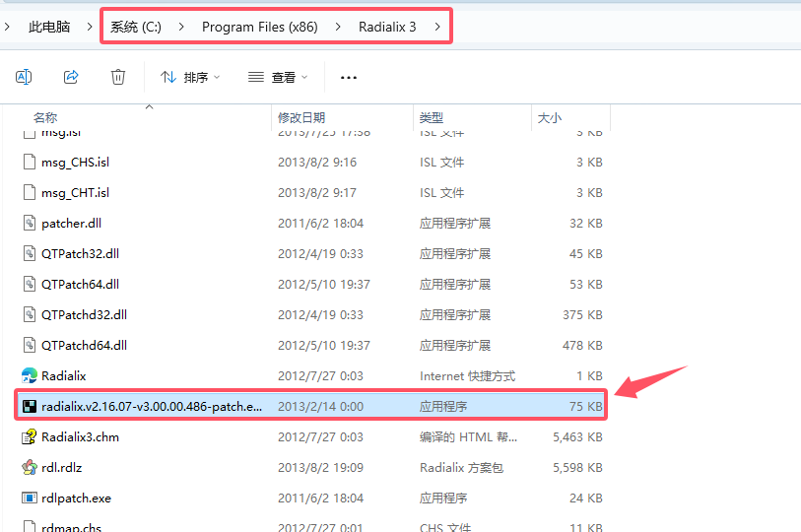The height and width of the screenshot is (532, 801).
Task: Sort by 大小 column header
Action: click(x=550, y=118)
